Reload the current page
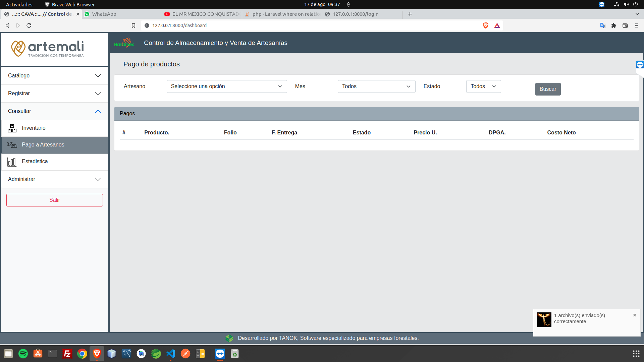The height and width of the screenshot is (362, 644). click(x=29, y=25)
